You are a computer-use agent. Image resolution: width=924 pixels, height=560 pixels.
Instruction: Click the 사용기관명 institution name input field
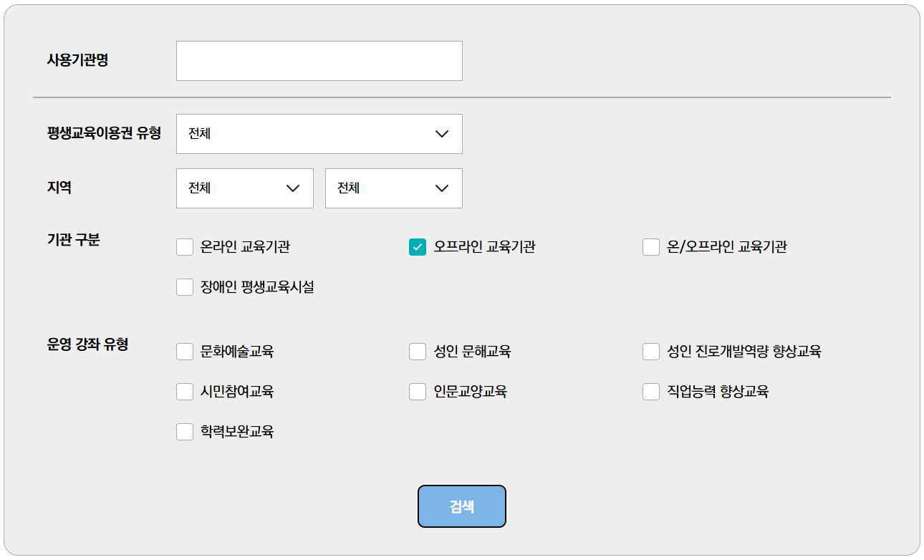(x=319, y=61)
